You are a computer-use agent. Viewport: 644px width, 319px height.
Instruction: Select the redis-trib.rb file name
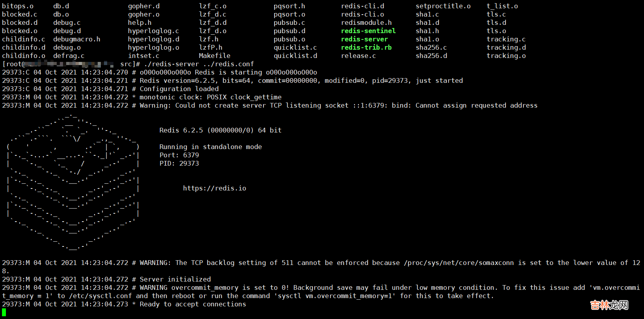(366, 47)
